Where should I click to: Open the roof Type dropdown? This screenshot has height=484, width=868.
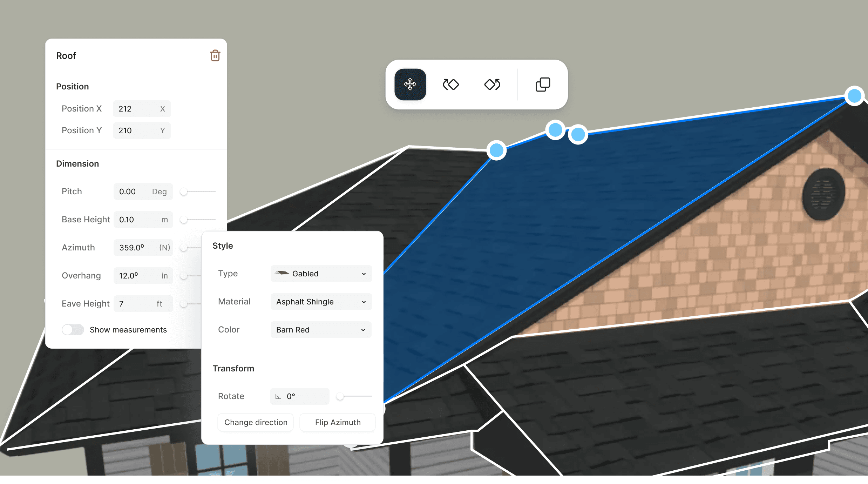coord(321,274)
